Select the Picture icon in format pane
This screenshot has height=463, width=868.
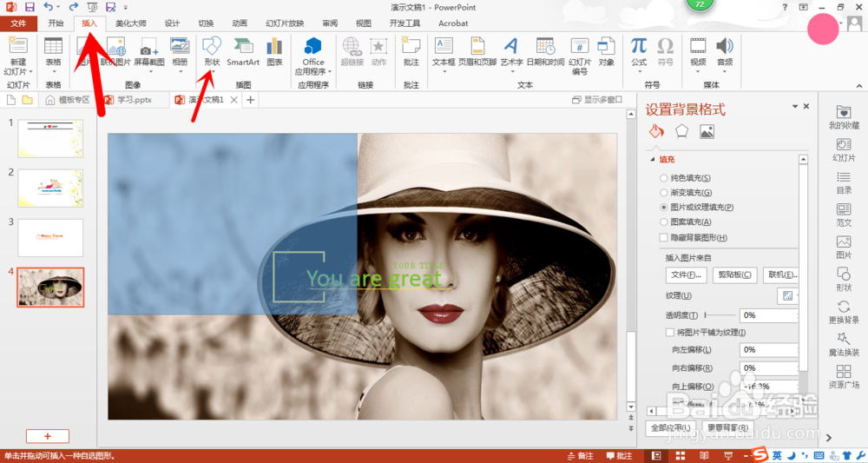click(707, 131)
